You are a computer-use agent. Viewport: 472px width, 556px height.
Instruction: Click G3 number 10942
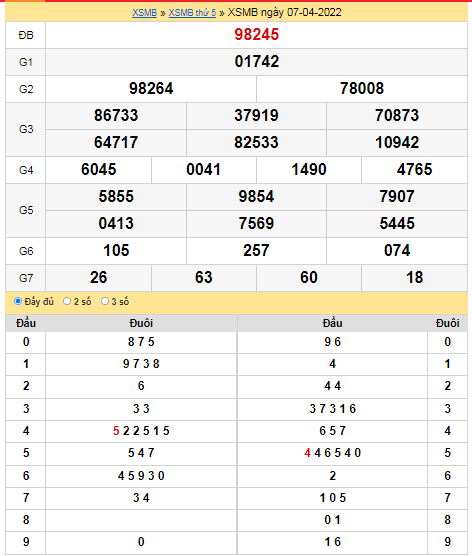397,143
